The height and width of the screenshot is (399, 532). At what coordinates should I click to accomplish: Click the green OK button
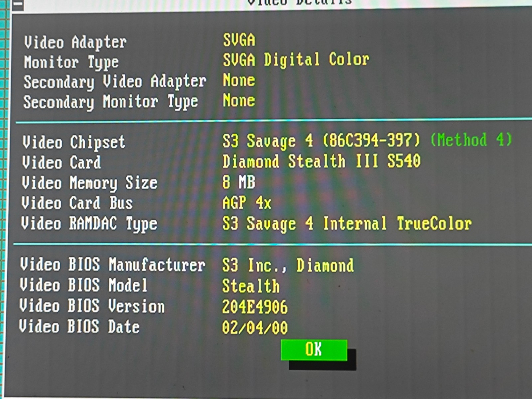[x=314, y=350]
